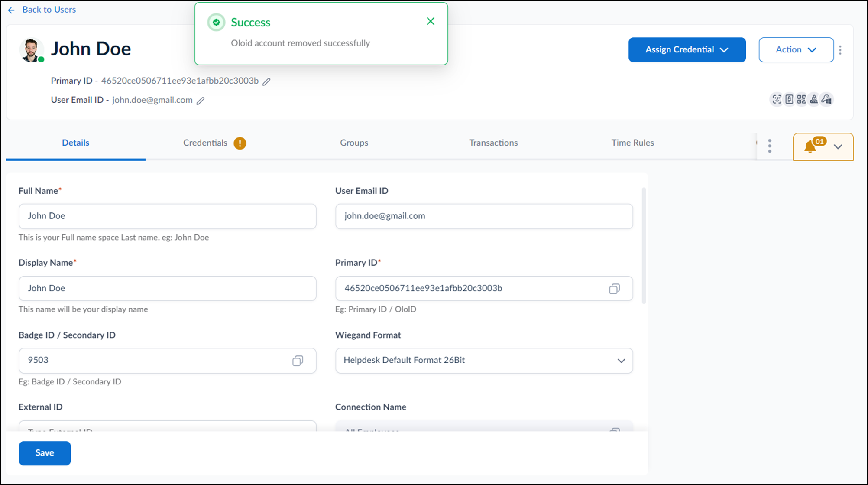
Task: Click the Credentials warning exclamation icon
Action: [240, 143]
